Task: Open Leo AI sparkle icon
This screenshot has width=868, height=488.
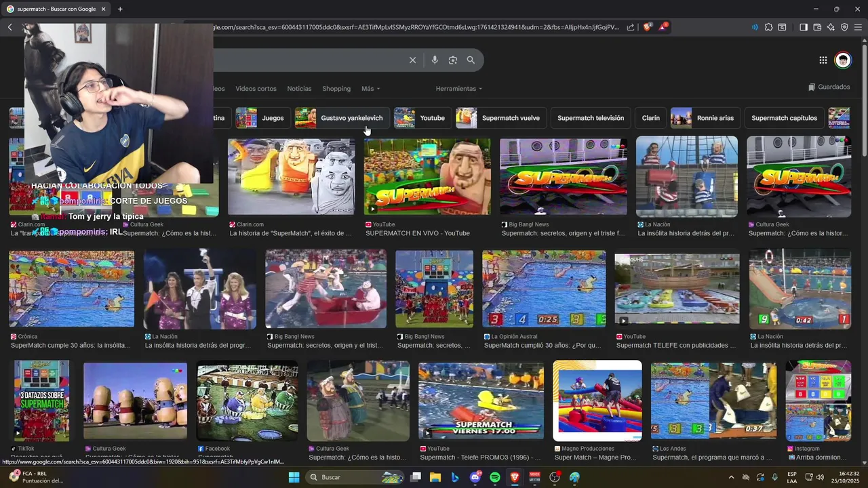Action: tap(831, 27)
